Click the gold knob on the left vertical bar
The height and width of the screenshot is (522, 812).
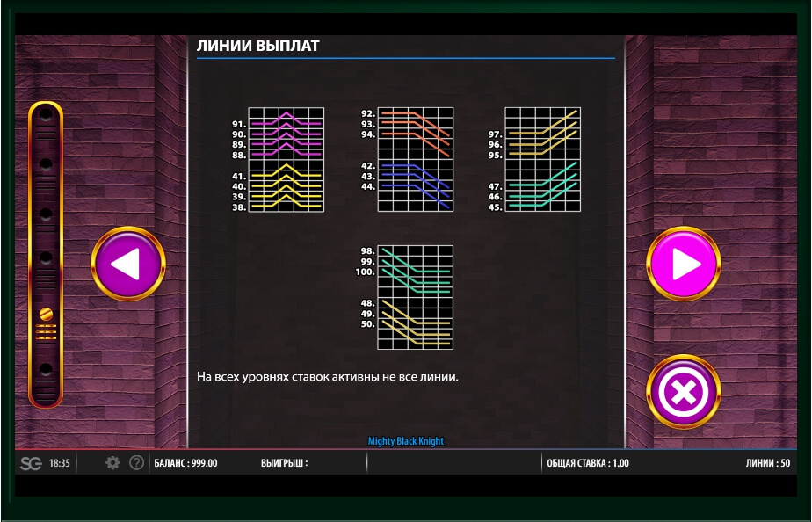(46, 314)
